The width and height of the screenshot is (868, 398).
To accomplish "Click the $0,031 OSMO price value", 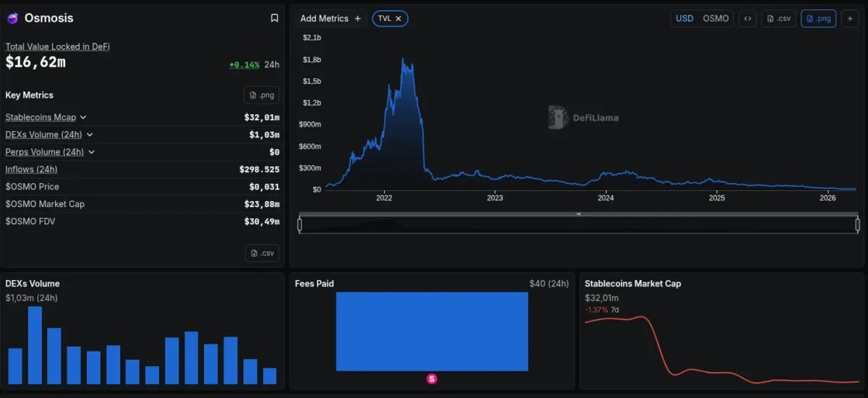I will coord(264,187).
